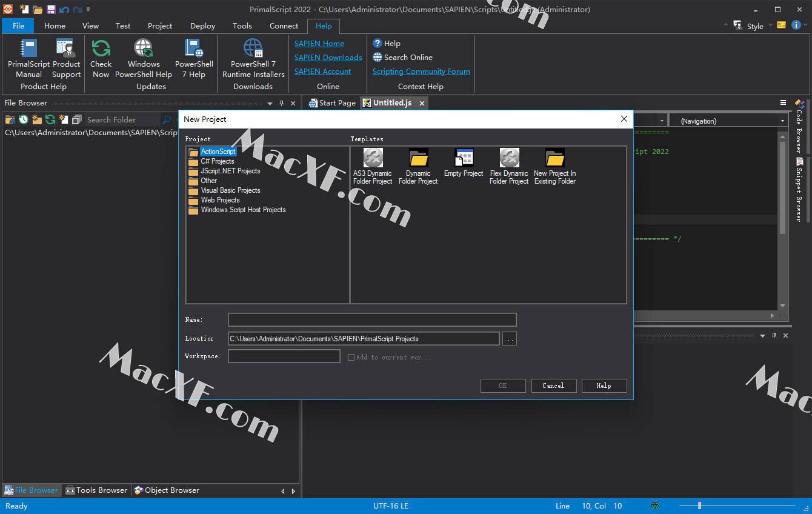The image size is (812, 514).
Task: Click the PrimalScript application logo icon
Action: [x=8, y=9]
